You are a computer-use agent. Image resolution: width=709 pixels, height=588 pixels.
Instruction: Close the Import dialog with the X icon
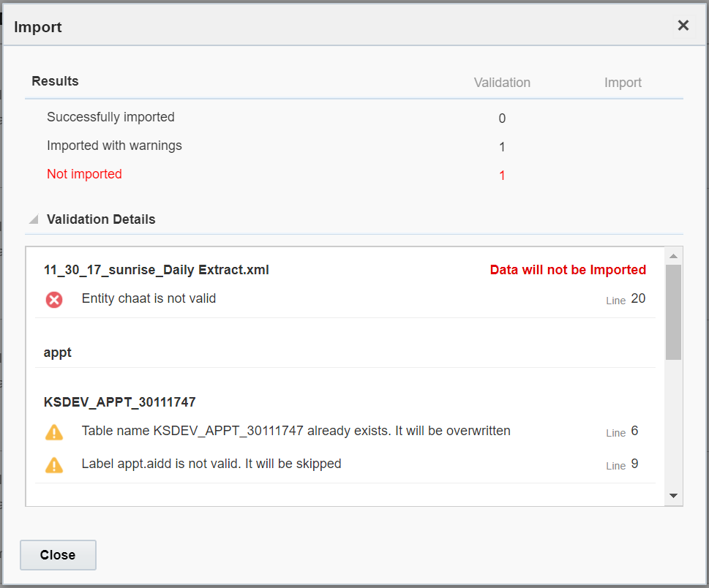(683, 26)
